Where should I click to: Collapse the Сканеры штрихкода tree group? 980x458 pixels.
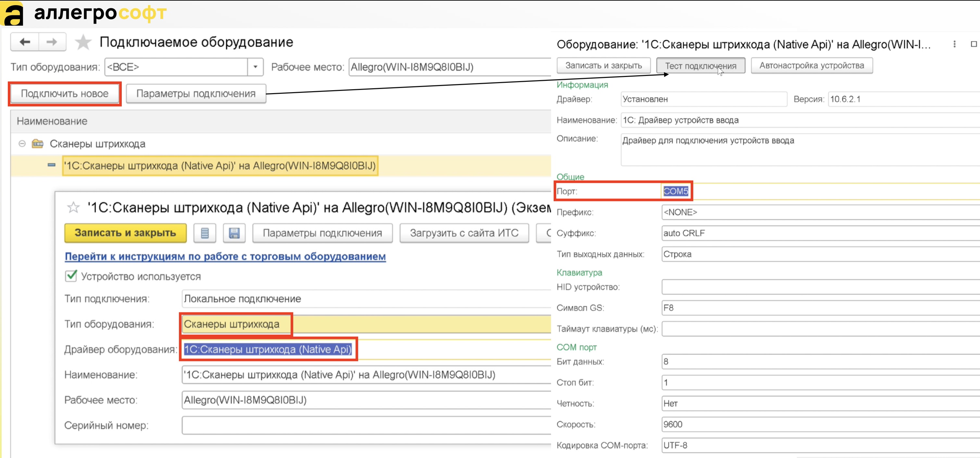[x=22, y=144]
